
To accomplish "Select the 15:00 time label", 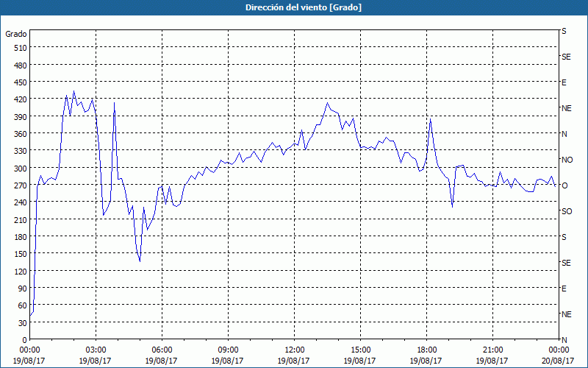I will pos(360,350).
